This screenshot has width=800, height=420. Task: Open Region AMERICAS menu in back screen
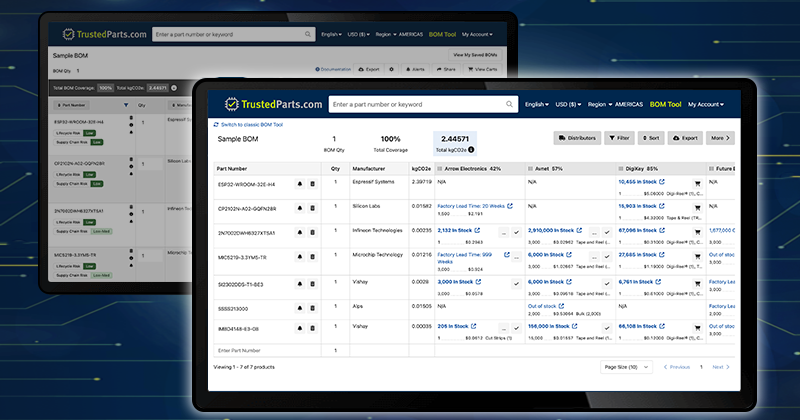click(x=399, y=34)
